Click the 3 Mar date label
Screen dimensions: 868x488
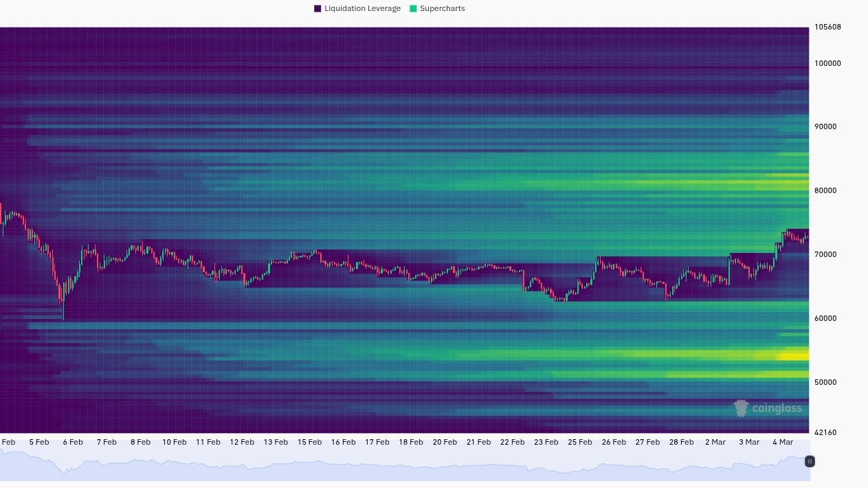click(x=749, y=442)
